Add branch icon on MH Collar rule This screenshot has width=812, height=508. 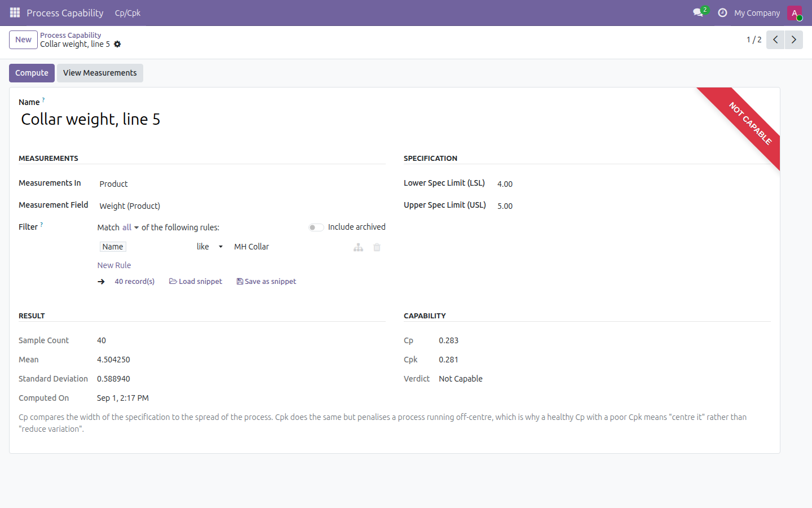[x=358, y=247]
